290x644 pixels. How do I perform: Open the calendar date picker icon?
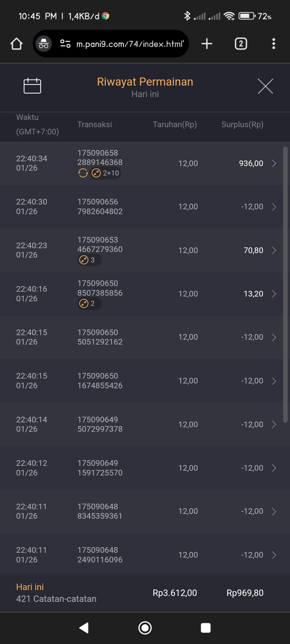pyautogui.click(x=32, y=86)
